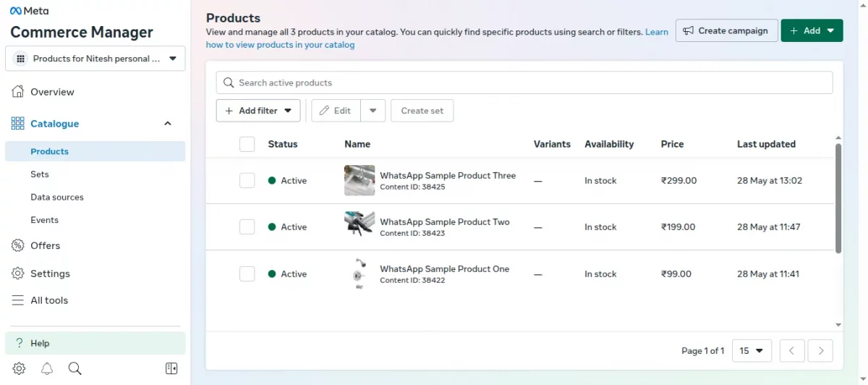Click the Help question mark icon
This screenshot has height=385, width=868.
(20, 343)
